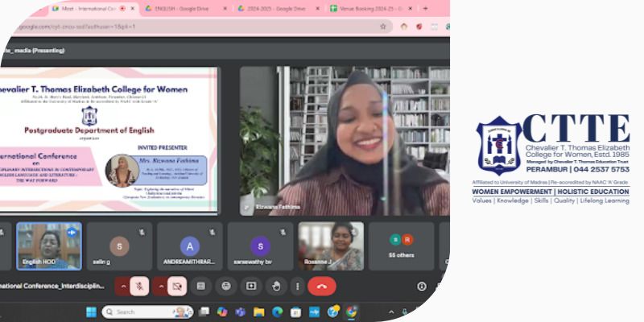Launch Copilot from the taskbar

222,312
